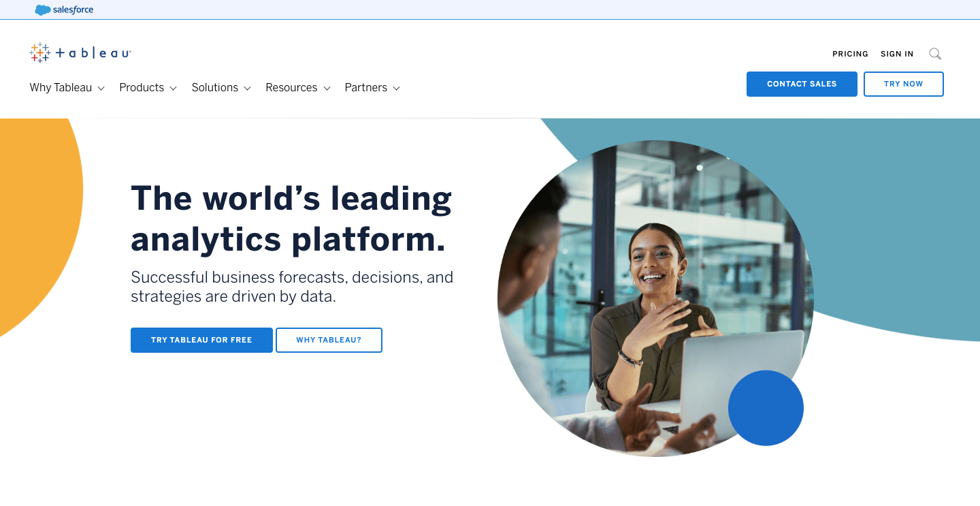Open the Products navigation item

(142, 87)
